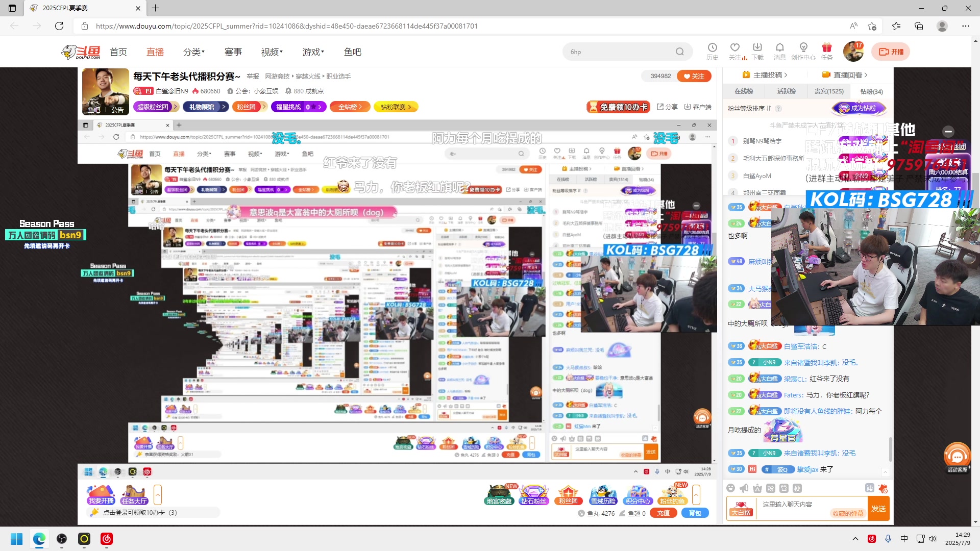Click the 下载 download icon in the header

pyautogui.click(x=757, y=51)
